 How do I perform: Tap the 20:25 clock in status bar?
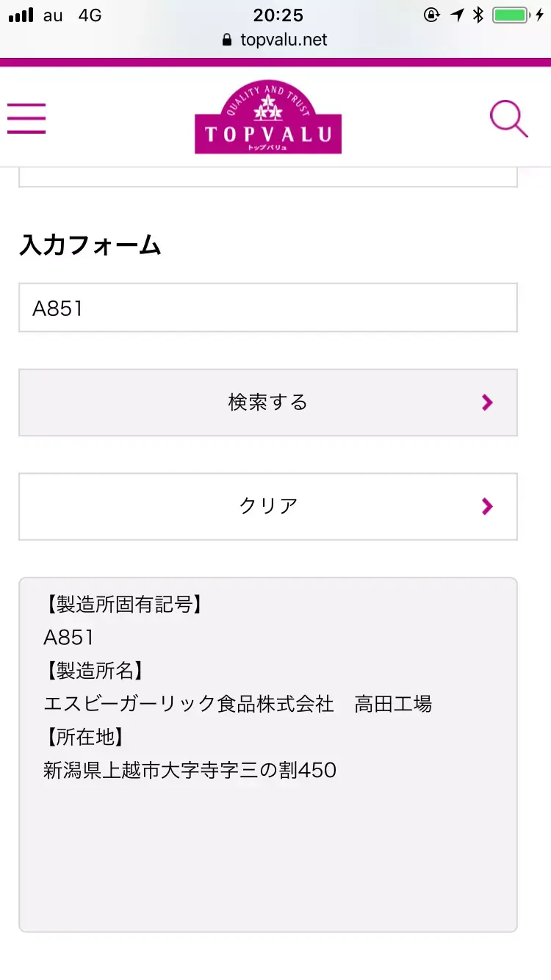pos(278,15)
